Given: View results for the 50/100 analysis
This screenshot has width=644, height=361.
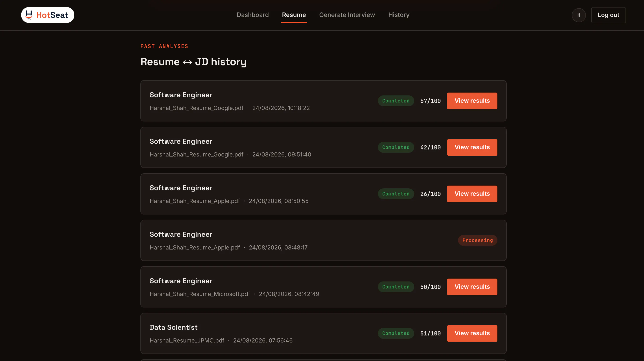Looking at the screenshot, I should pos(472,287).
